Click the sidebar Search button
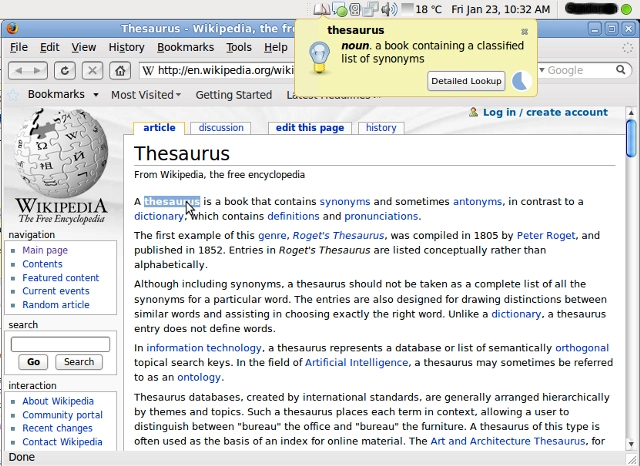 tap(79, 362)
